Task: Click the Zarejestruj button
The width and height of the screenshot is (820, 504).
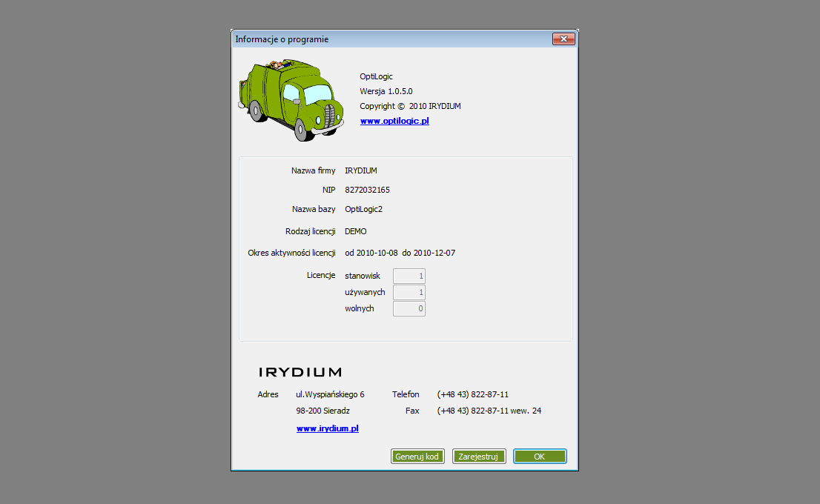Action: click(x=478, y=457)
